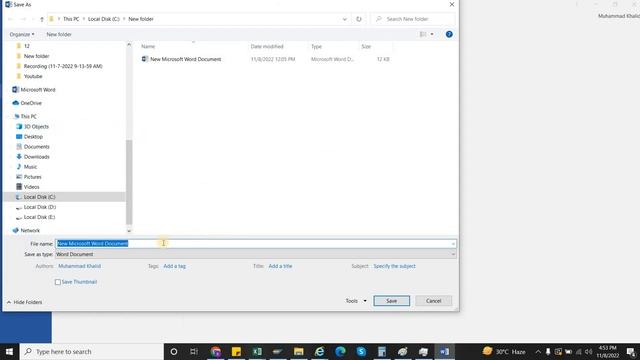Click the New folder toolbar button
640x360 pixels.
(59, 34)
